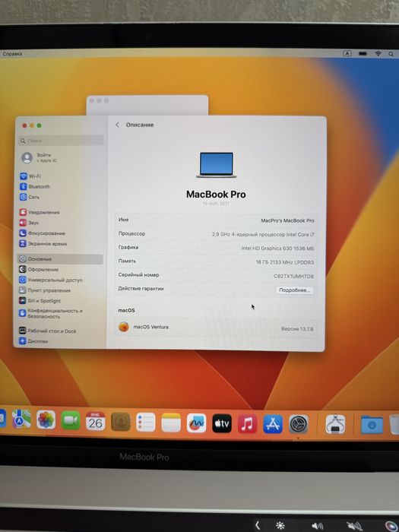Click the name value MacPro's MacBook Pro

pos(287,220)
